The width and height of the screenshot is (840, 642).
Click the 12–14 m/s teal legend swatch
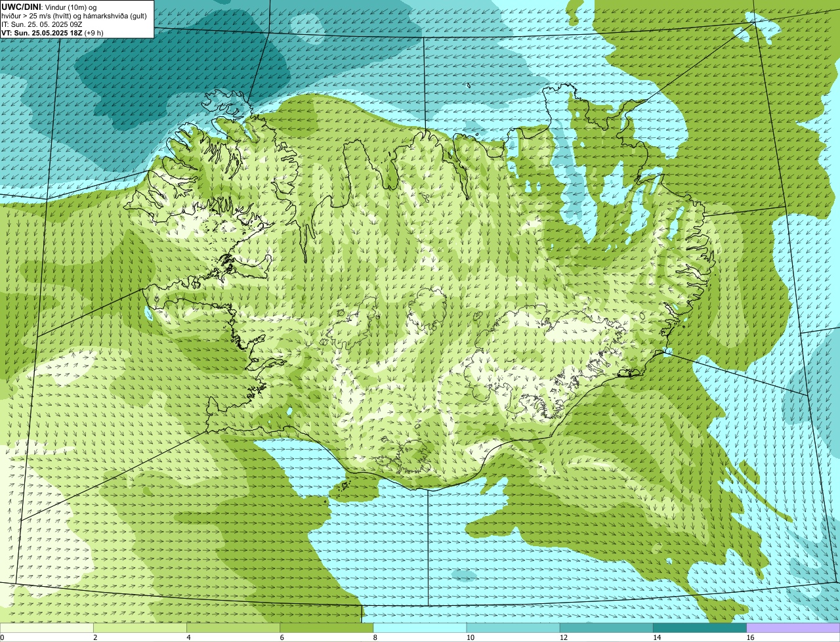[x=606, y=628]
